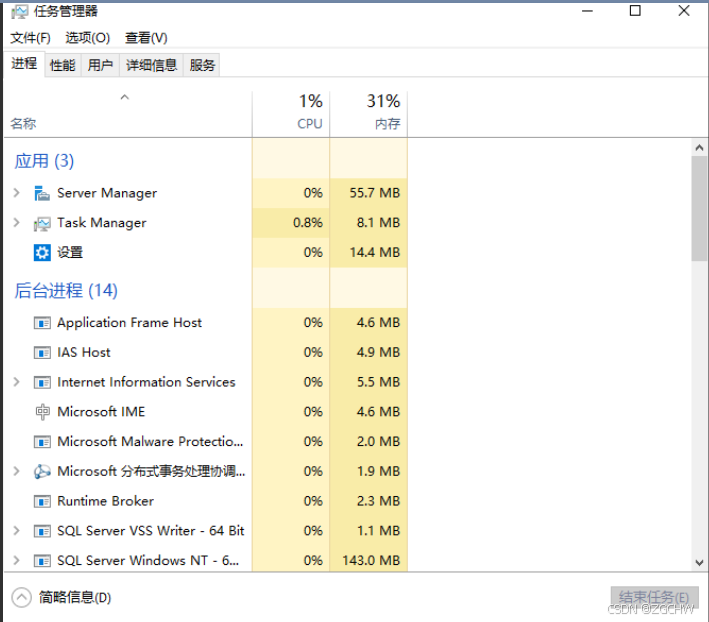The width and height of the screenshot is (709, 622).
Task: Select the Server Manager process name
Action: click(x=107, y=193)
